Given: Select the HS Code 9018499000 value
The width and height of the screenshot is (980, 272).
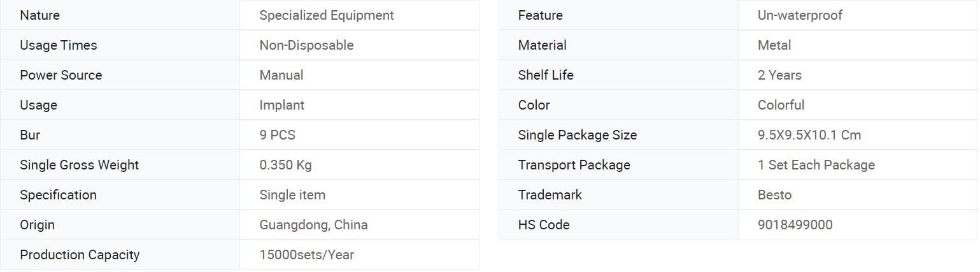Looking at the screenshot, I should (x=795, y=225).
